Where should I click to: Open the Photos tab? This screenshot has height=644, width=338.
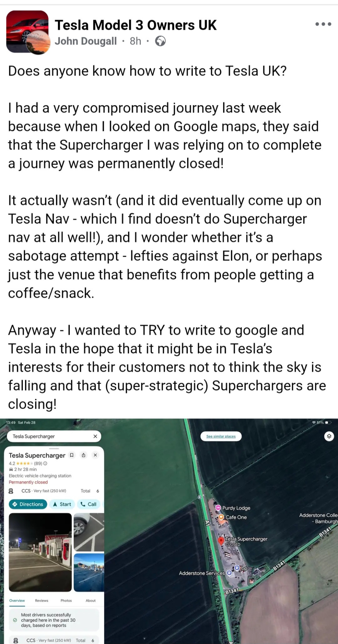66,601
